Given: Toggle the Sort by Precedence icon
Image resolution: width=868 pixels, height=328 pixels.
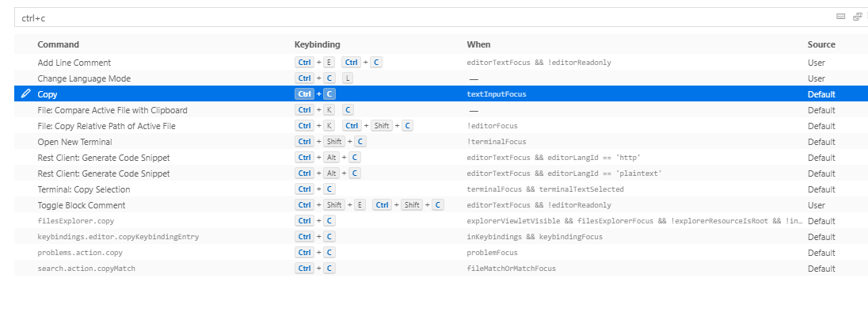Looking at the screenshot, I should coord(858,17).
